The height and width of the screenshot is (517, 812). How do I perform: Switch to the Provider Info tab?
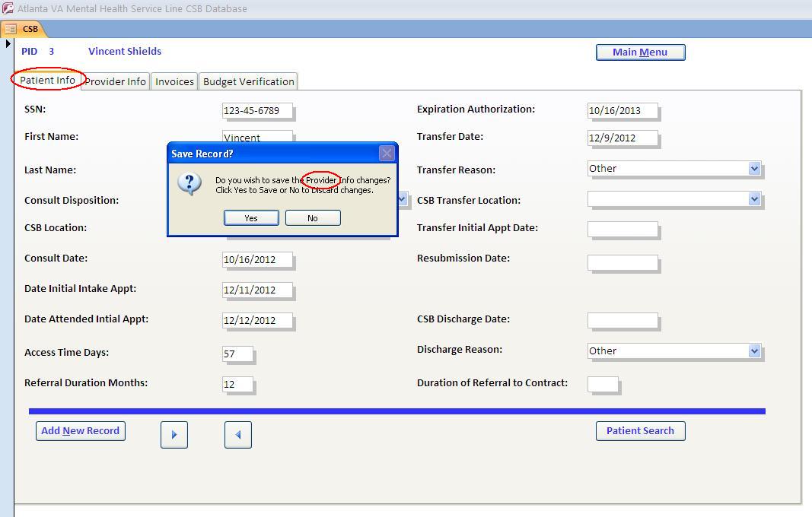click(x=114, y=81)
